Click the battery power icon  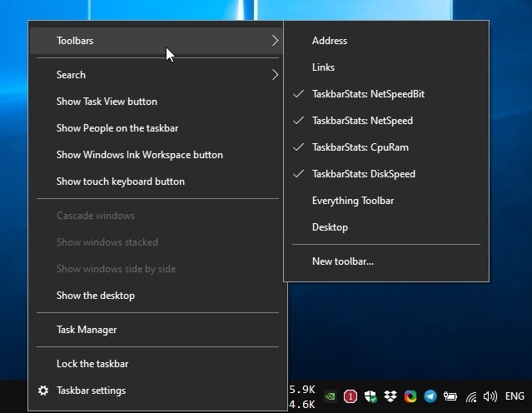[450, 396]
